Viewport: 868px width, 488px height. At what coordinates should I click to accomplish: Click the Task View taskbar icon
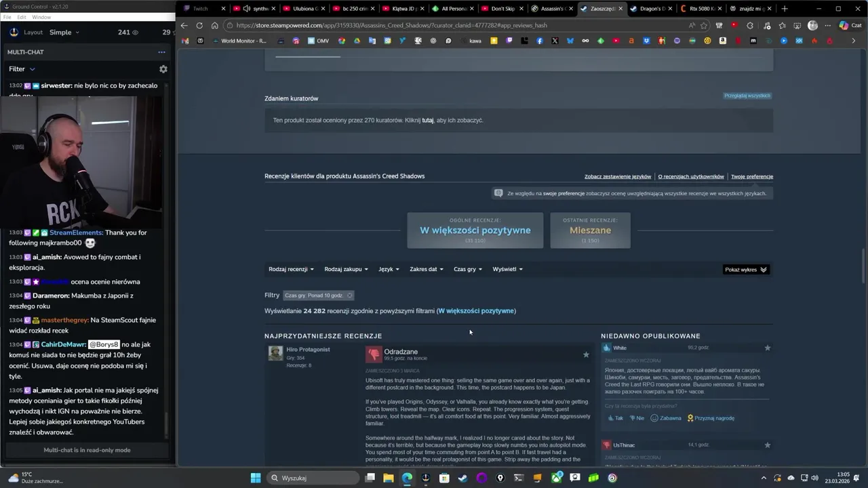[x=370, y=478]
